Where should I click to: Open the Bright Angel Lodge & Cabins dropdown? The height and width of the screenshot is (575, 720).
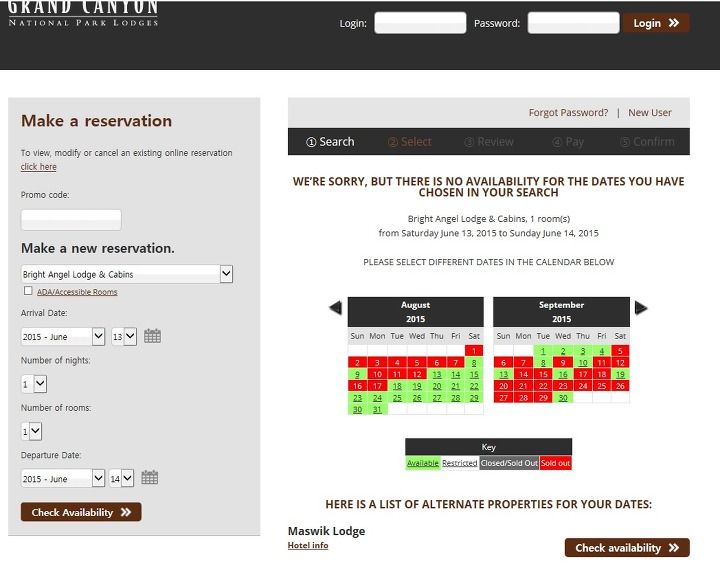(x=127, y=274)
